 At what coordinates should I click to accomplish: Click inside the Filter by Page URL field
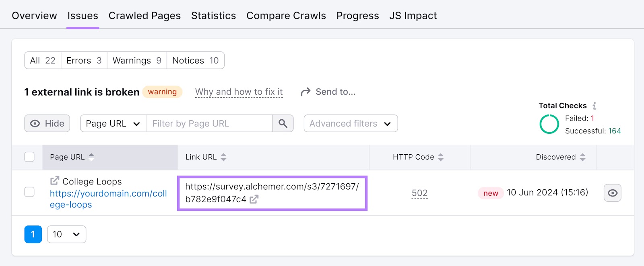[209, 123]
